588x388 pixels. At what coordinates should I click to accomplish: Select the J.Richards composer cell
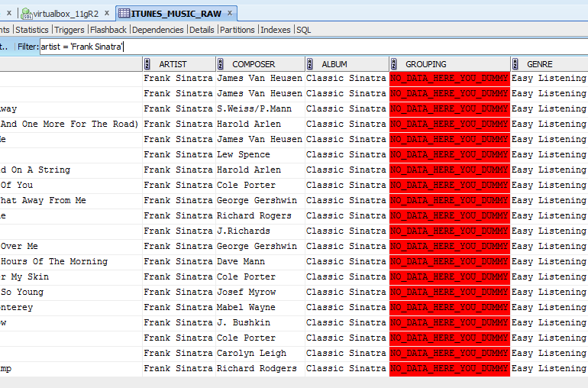coord(260,231)
